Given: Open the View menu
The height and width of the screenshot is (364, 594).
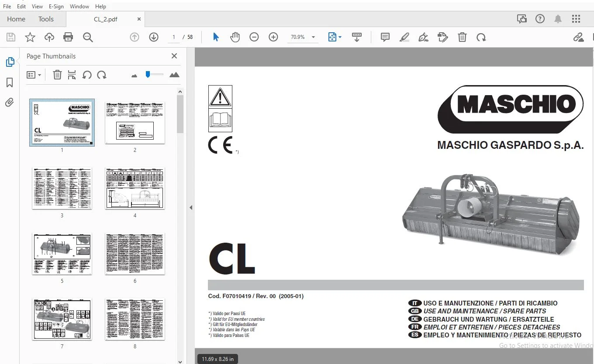Looking at the screenshot, I should click(x=38, y=7).
